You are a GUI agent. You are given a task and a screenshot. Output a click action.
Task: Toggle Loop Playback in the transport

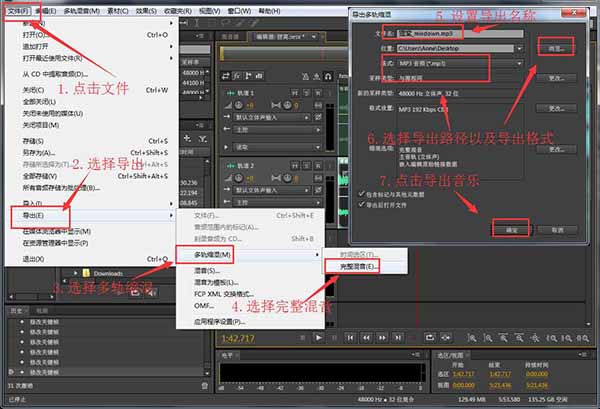coord(429,337)
